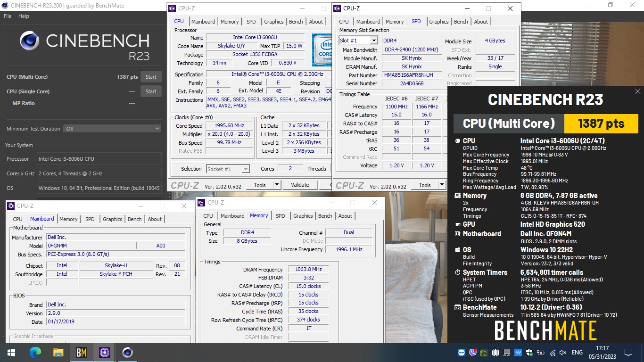Screen dimensions: 644x362
Task: Click Tools button in the CPU-Z CPU window
Action: [x=260, y=185]
